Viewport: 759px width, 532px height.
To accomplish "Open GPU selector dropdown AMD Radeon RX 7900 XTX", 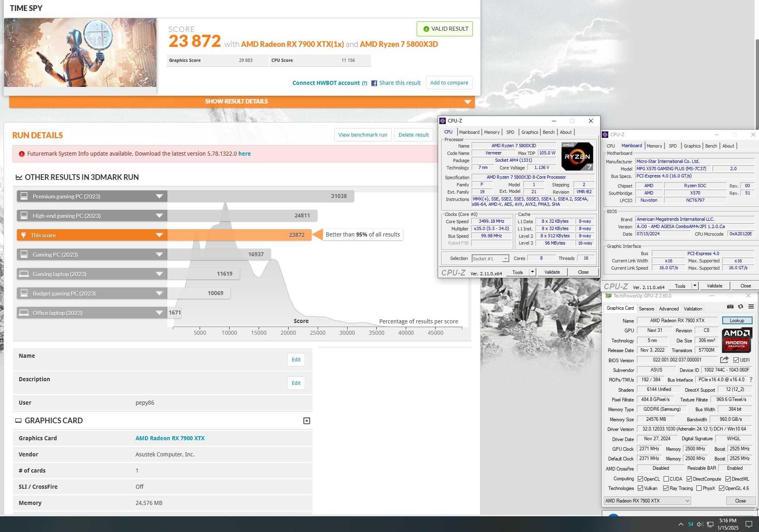I will [647, 501].
